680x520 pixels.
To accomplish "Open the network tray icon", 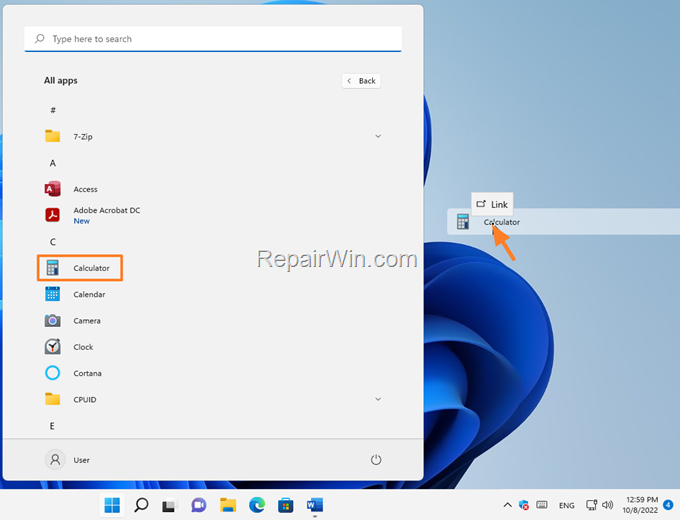I will click(592, 505).
